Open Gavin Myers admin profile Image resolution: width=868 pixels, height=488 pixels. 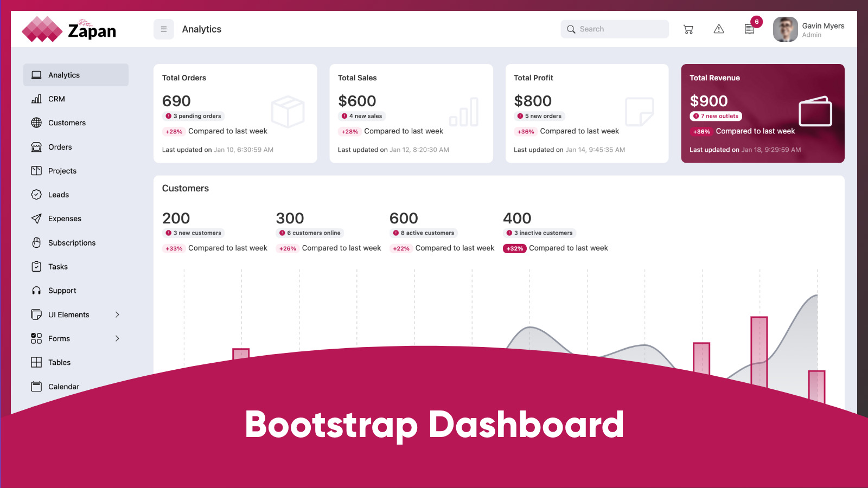click(x=808, y=29)
